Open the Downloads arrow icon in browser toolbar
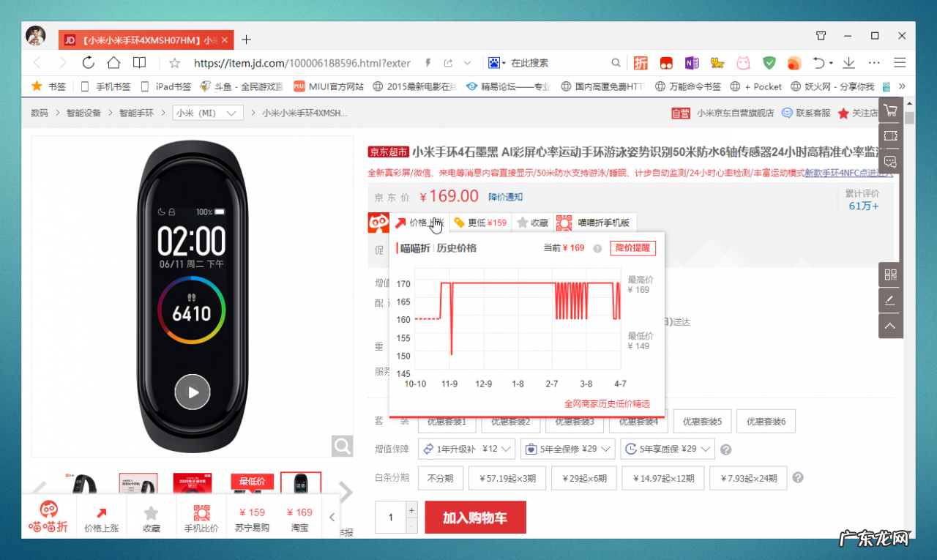This screenshot has width=937, height=560. point(848,62)
